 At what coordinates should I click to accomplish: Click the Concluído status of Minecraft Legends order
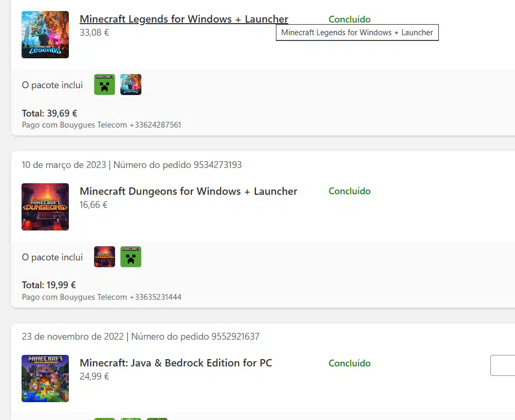pyautogui.click(x=349, y=19)
